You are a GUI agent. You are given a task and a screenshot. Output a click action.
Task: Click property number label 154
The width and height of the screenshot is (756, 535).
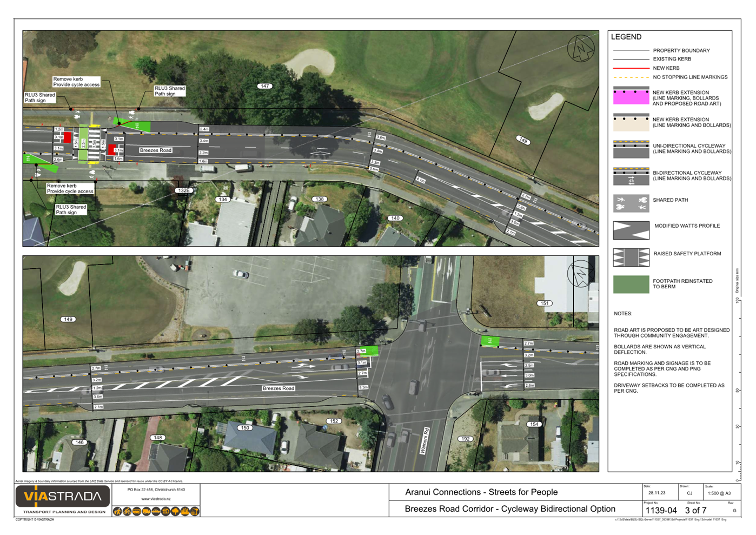534,424
